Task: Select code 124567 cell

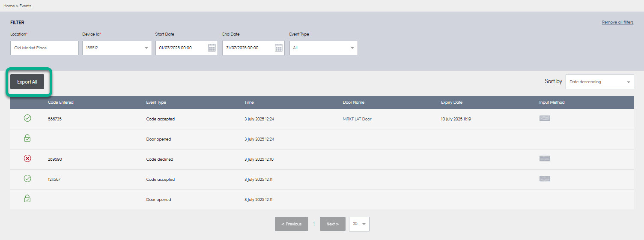Action: (54, 180)
